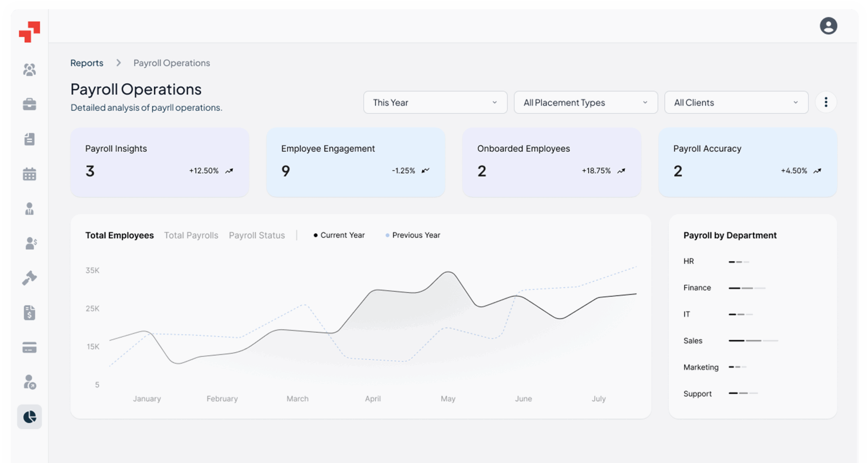This screenshot has height=463, width=868.
Task: Open the user account avatar menu
Action: tap(829, 26)
